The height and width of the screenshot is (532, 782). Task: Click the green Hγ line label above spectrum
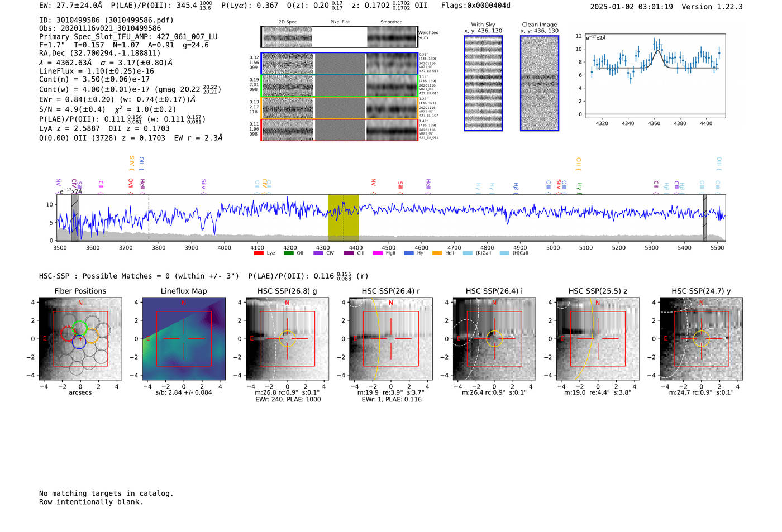[579, 188]
